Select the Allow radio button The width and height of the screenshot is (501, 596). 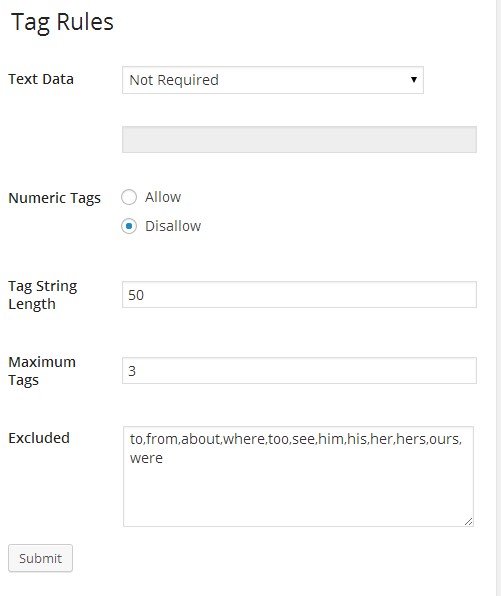pos(129,197)
